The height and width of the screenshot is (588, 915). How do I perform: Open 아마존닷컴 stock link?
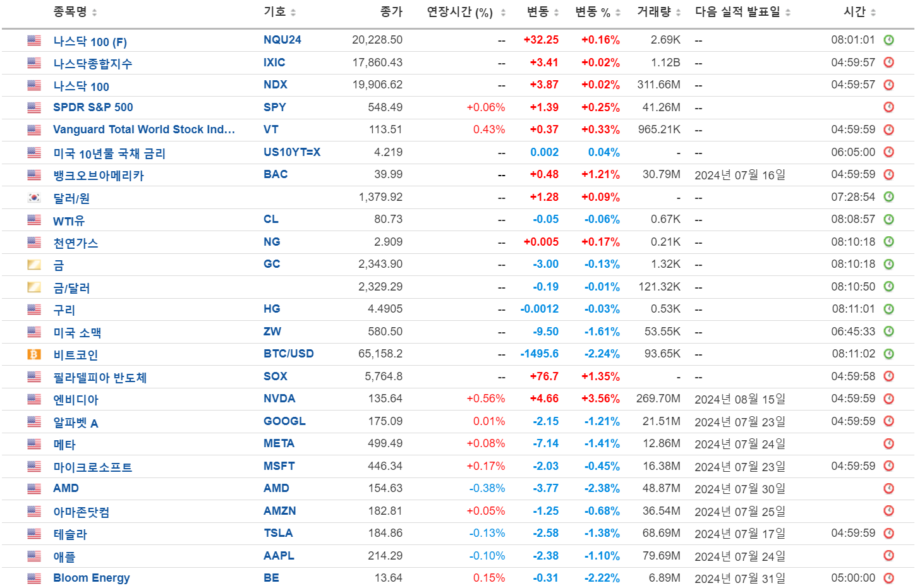(x=82, y=512)
